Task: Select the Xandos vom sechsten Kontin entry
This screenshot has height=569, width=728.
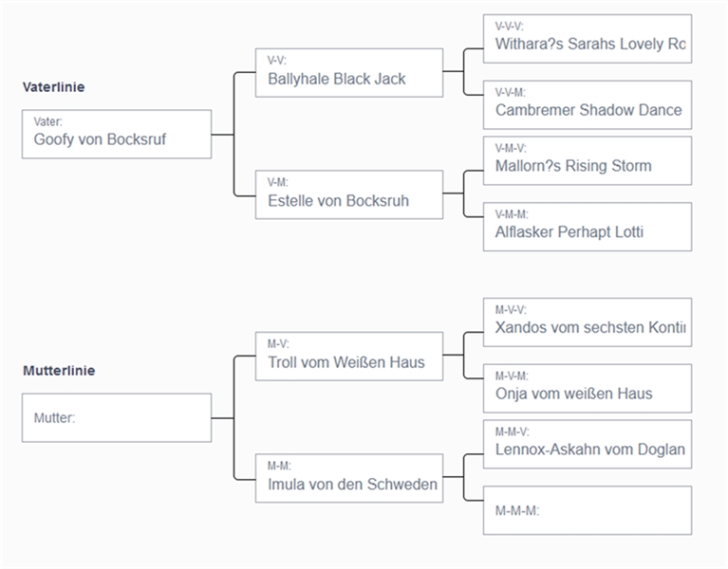Action: coord(587,322)
